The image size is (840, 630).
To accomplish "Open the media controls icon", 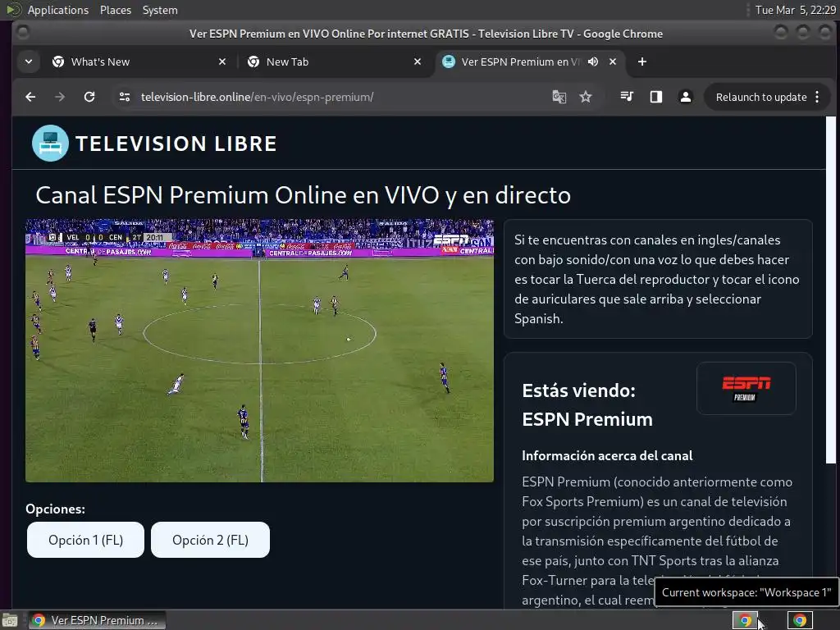I will (x=626, y=97).
